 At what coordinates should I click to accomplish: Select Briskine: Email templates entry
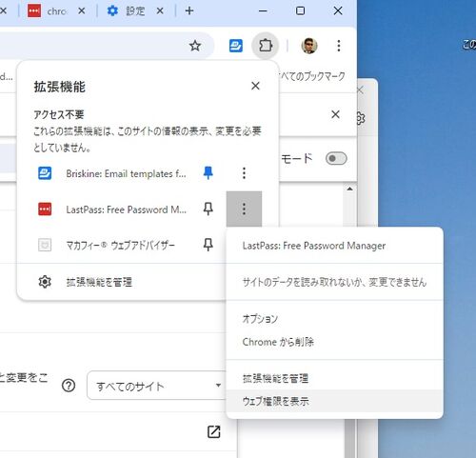click(x=126, y=173)
